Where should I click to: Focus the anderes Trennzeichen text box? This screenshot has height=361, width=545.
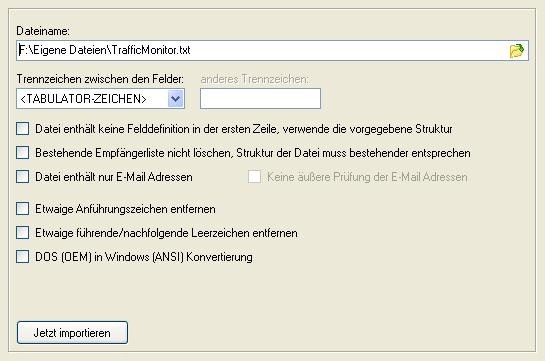pos(260,99)
